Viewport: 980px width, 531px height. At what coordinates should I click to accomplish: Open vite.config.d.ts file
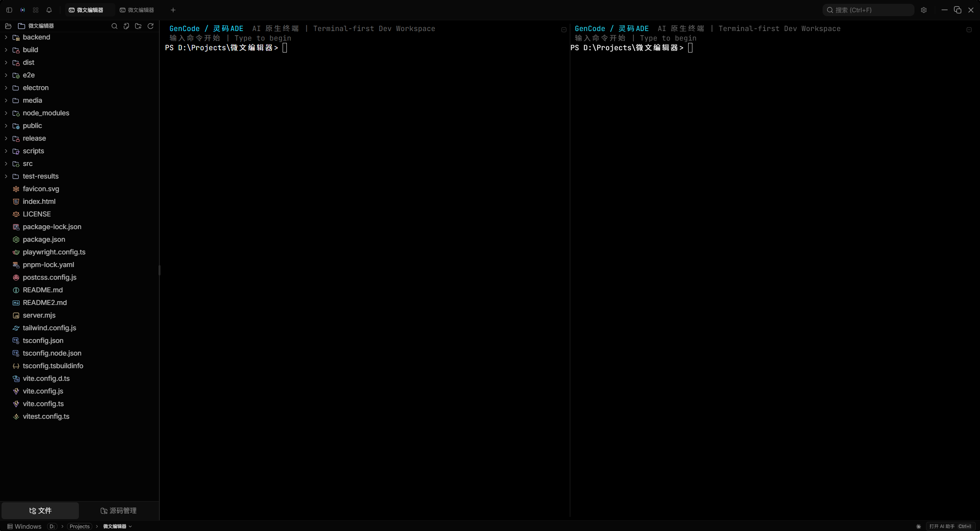[79, 379]
